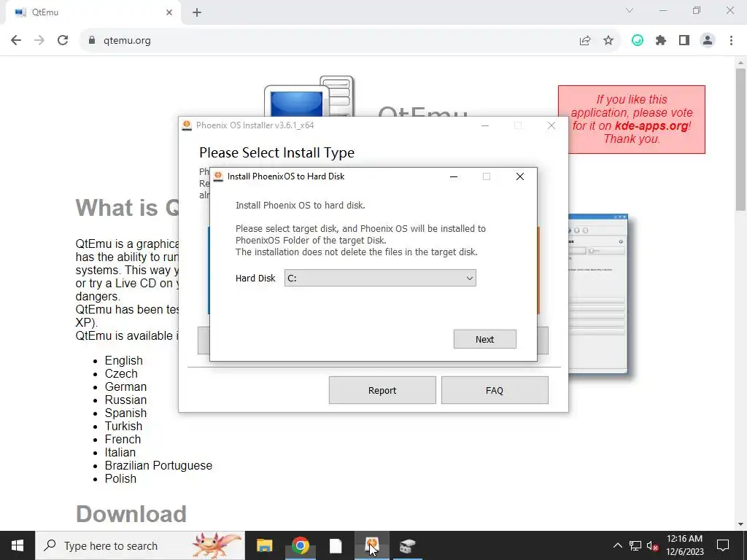Open the blank document taskbar icon
Screen dimensions: 747x560
click(336, 545)
